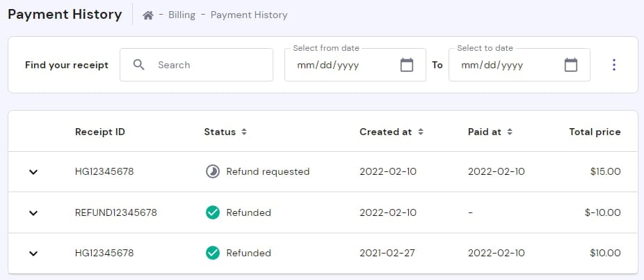Click the search magnifier icon
The width and height of the screenshot is (644, 280).
(139, 65)
